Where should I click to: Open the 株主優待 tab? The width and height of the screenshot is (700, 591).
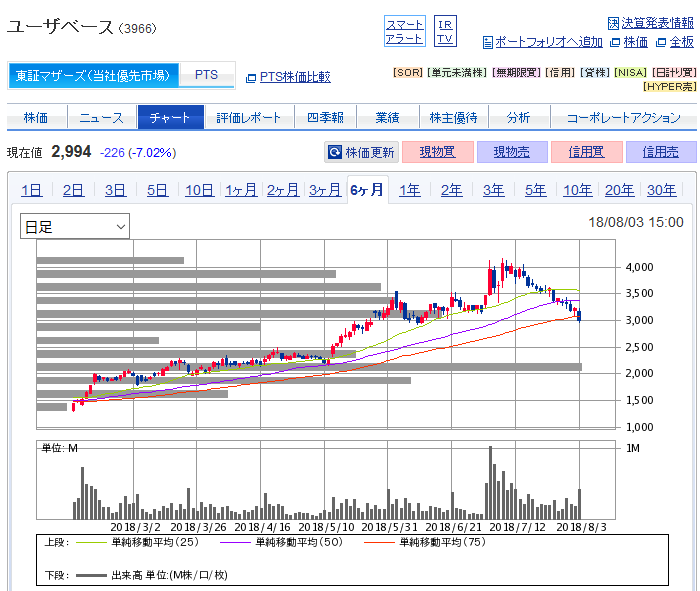tap(453, 117)
